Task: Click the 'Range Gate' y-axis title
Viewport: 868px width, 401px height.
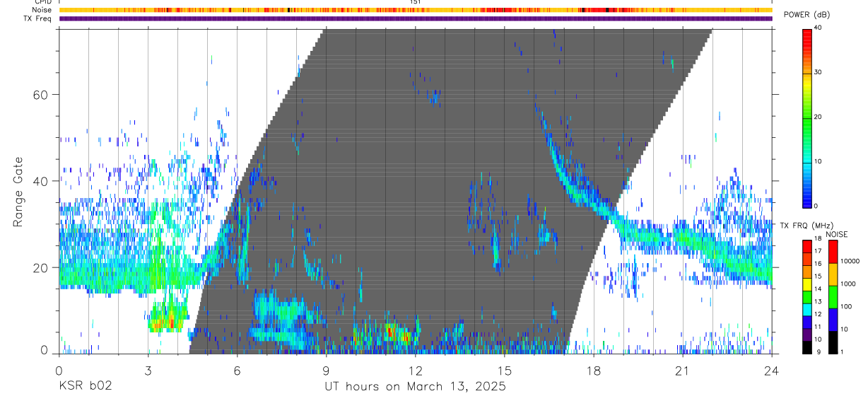Action: click(20, 192)
